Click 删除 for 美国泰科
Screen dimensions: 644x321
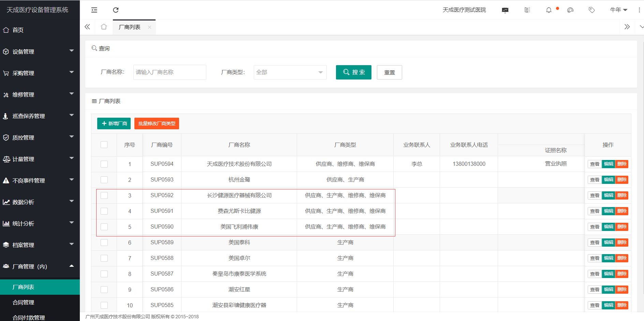tap(622, 243)
